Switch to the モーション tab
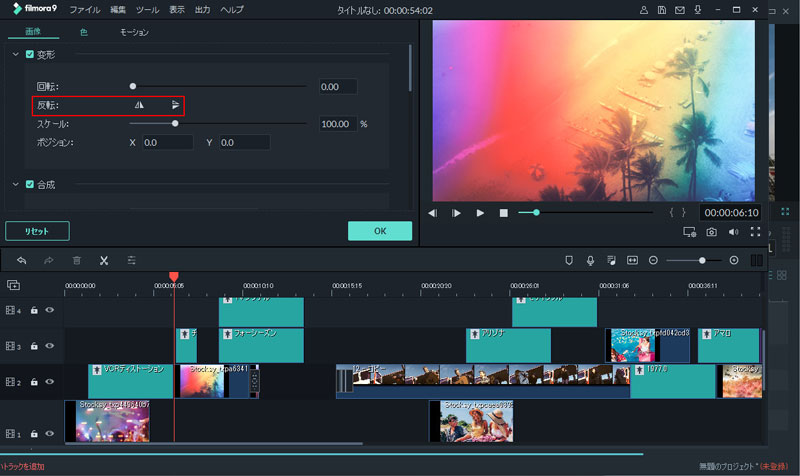 (134, 32)
